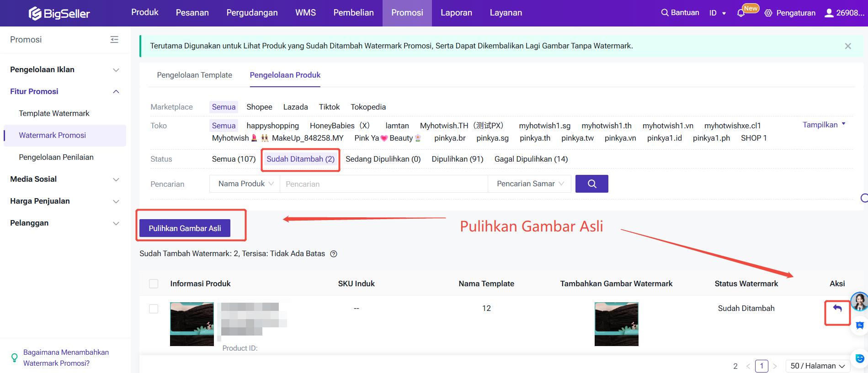
Task: Click the restore original image arrow icon
Action: [837, 309]
